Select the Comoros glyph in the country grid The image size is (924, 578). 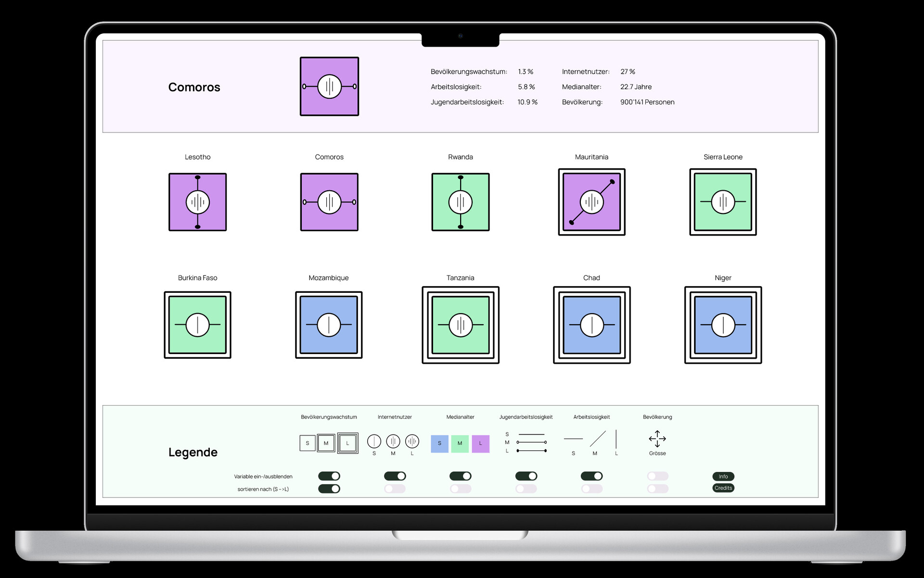coord(329,202)
